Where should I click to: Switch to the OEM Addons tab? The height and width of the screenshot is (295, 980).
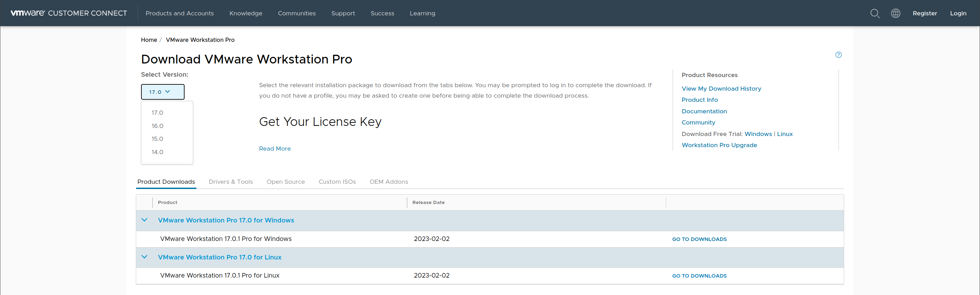(x=389, y=182)
